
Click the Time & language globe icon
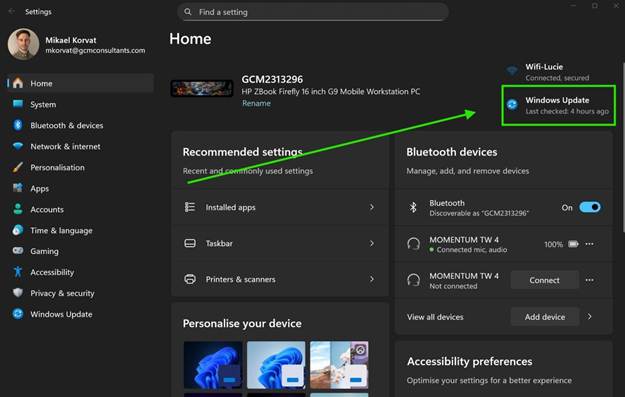coord(18,230)
